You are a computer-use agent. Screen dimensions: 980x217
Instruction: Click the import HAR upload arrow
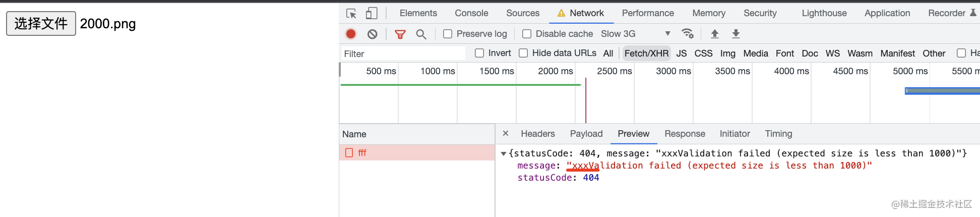tap(715, 34)
